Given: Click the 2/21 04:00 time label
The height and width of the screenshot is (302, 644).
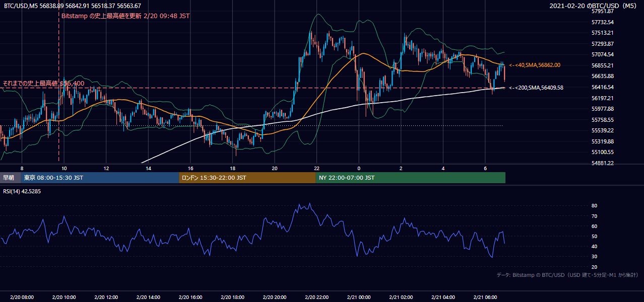Looking at the screenshot, I should pos(443,297).
